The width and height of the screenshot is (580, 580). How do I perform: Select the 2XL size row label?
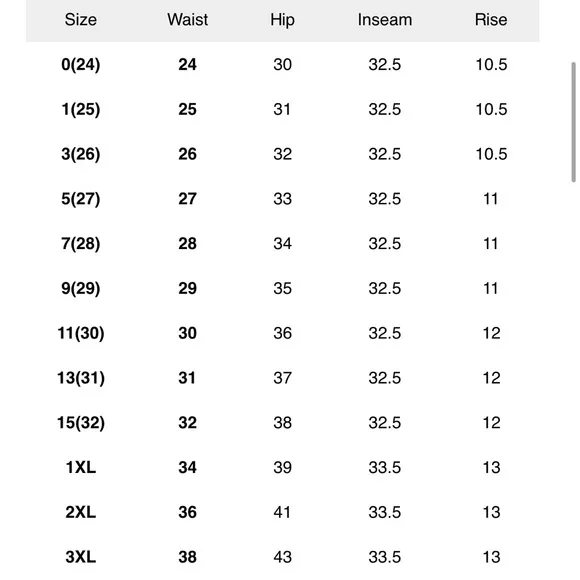coord(81,512)
